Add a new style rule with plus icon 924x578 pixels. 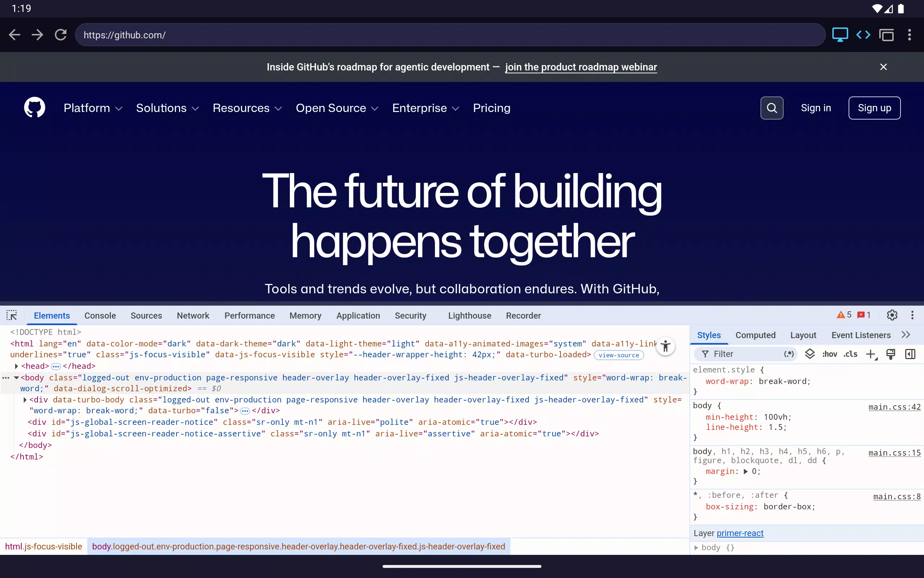(871, 354)
